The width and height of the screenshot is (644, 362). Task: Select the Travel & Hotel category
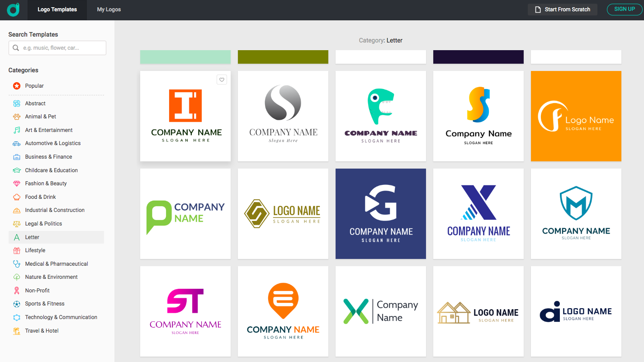(x=42, y=330)
